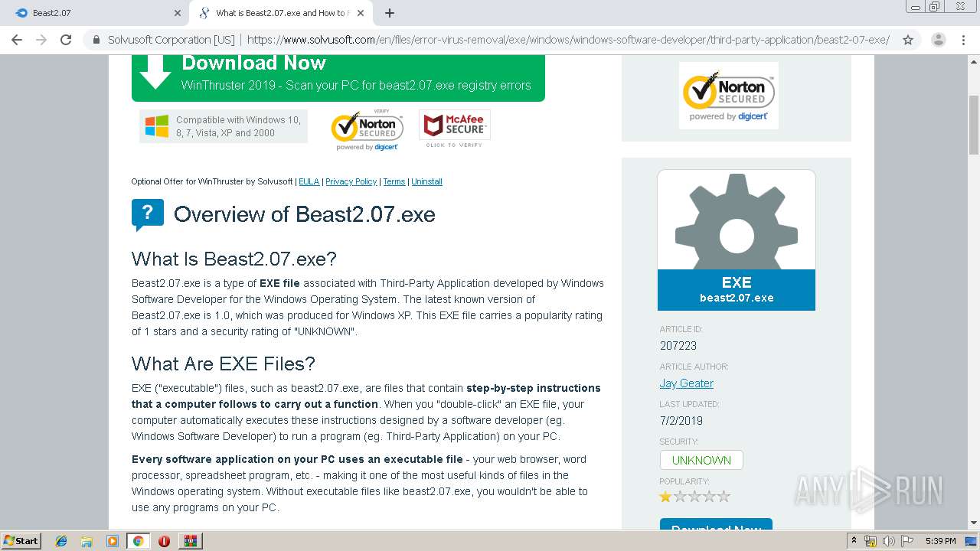
Task: Click the sidebar Download Now button
Action: 716,525
